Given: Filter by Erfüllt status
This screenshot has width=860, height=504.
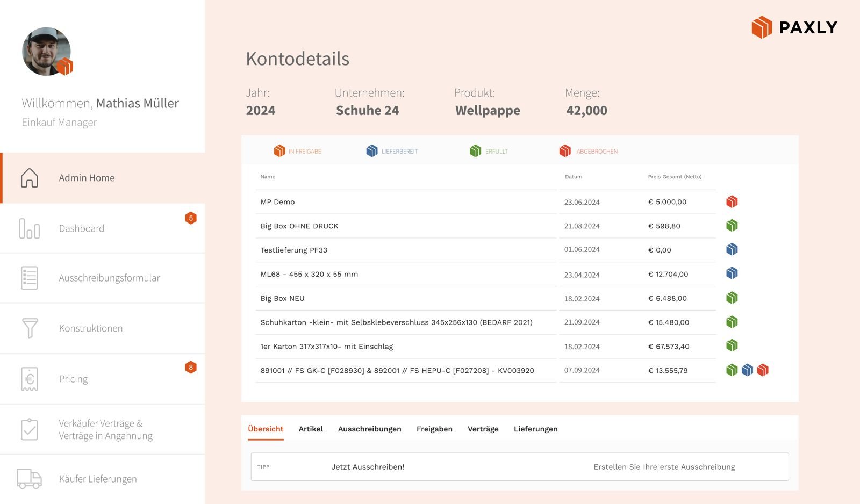Looking at the screenshot, I should point(489,152).
